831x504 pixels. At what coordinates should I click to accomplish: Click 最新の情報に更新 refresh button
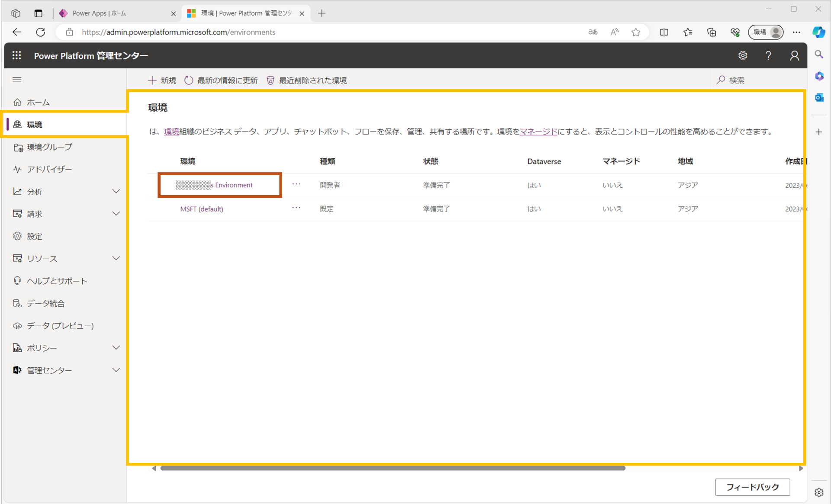[221, 80]
